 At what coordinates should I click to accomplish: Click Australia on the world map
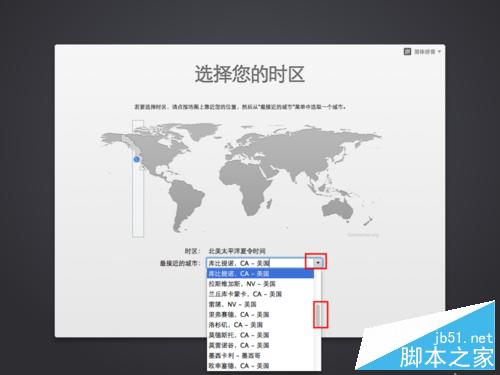tap(338, 208)
